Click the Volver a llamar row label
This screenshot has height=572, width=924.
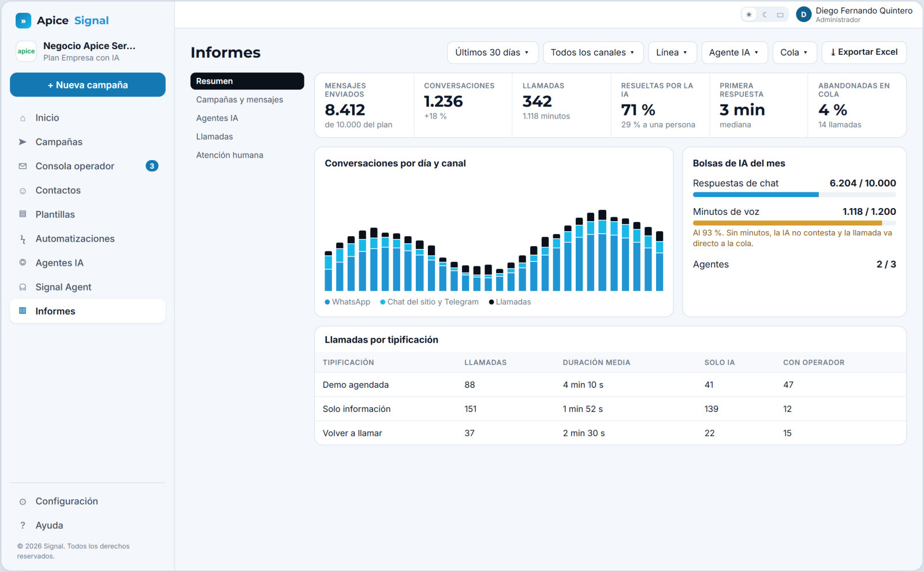[352, 433]
